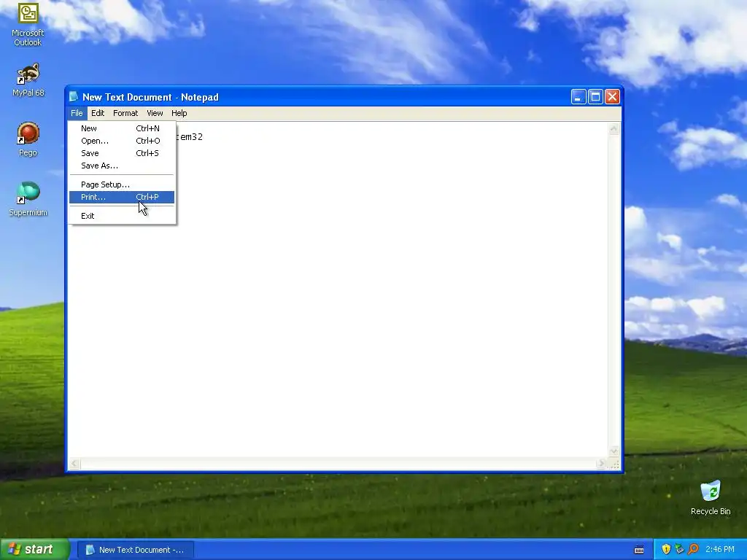Click the vertical scrollbar down arrow

(x=614, y=451)
